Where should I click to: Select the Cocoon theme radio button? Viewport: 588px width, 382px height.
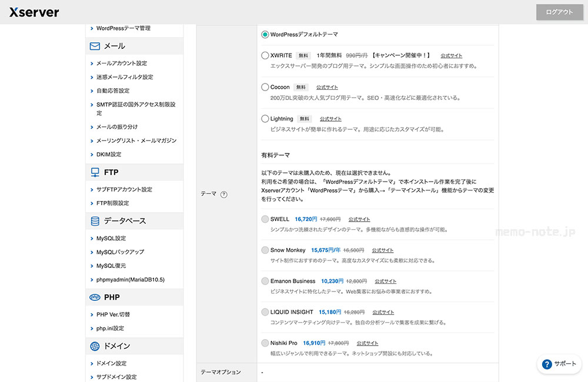(265, 87)
